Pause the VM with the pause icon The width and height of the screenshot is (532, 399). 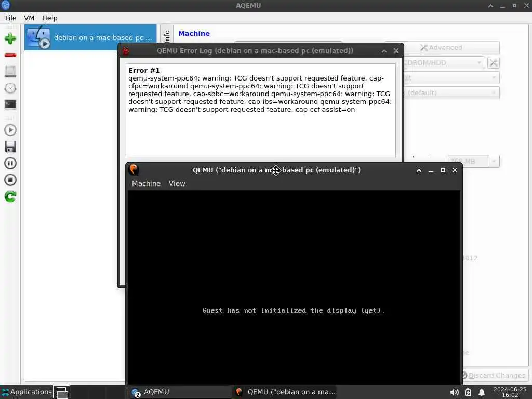(x=10, y=163)
